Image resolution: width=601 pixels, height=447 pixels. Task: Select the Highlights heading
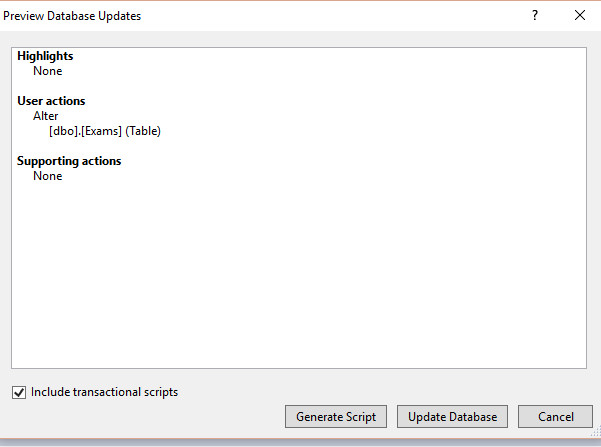click(x=45, y=56)
